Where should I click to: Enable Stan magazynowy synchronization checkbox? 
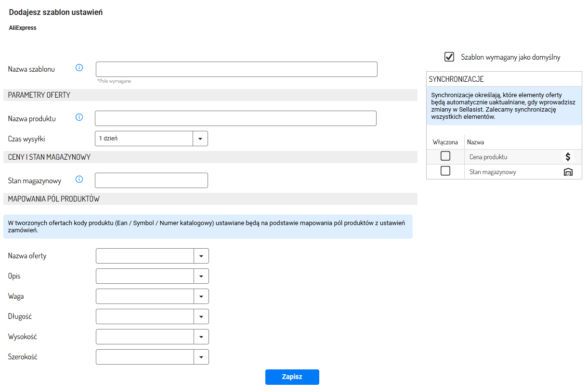click(445, 171)
